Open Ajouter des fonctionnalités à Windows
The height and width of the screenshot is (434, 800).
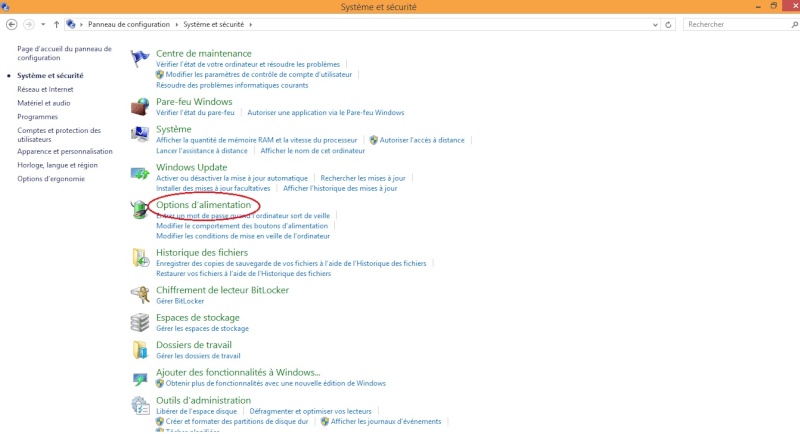click(x=238, y=373)
